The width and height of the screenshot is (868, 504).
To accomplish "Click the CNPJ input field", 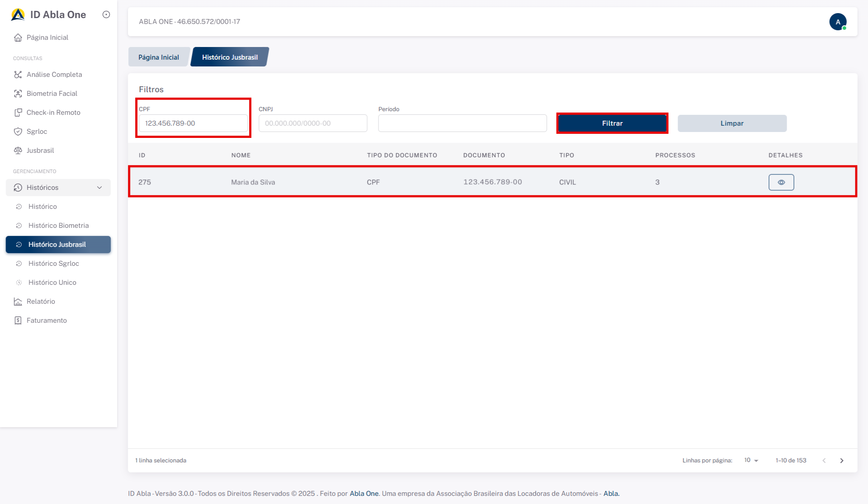I will click(312, 123).
